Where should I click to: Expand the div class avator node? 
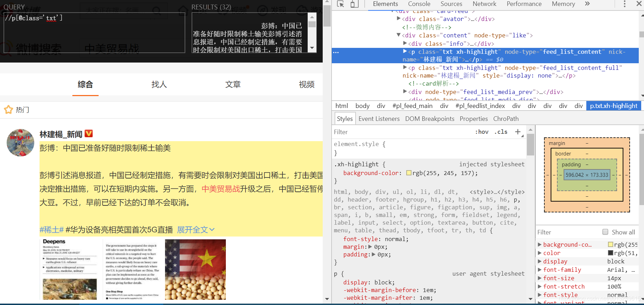tap(399, 19)
